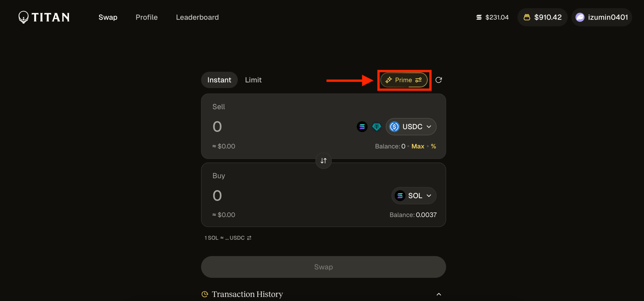Open izumin0401 profile avatar

[580, 17]
